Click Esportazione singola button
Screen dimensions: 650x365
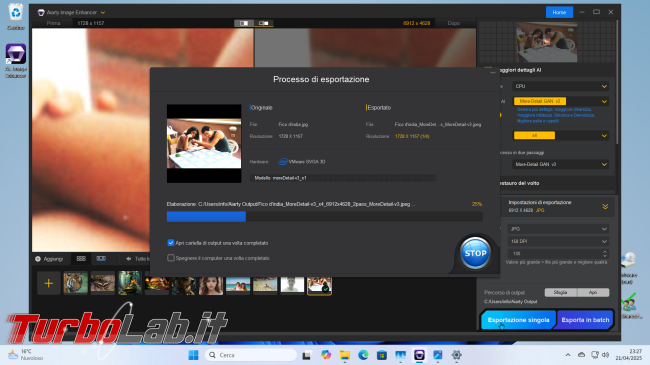pos(518,320)
